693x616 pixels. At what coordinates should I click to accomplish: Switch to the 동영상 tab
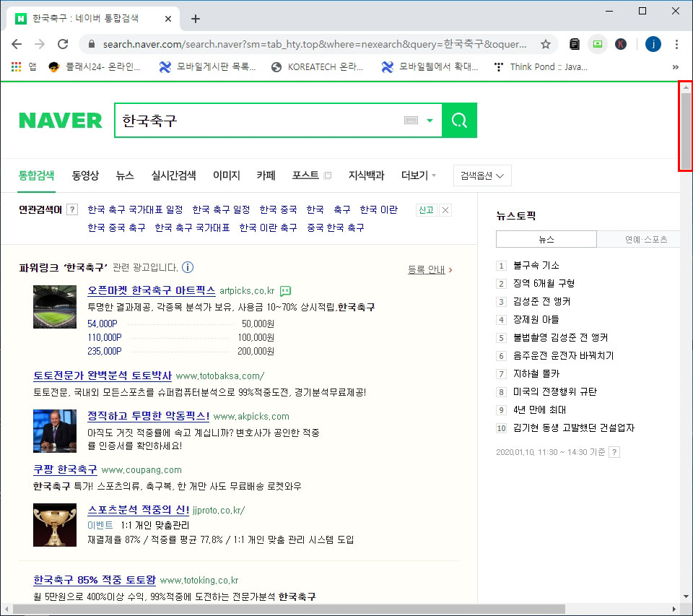coord(85,175)
